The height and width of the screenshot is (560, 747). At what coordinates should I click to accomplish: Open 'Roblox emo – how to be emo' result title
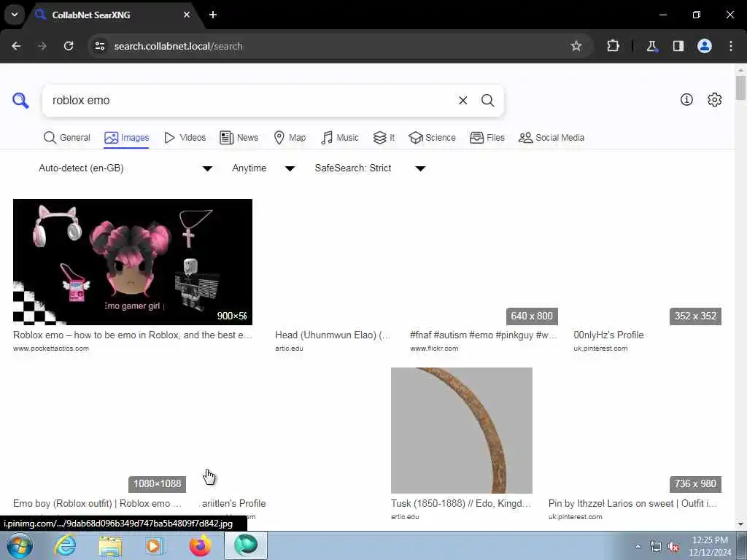pyautogui.click(x=133, y=335)
